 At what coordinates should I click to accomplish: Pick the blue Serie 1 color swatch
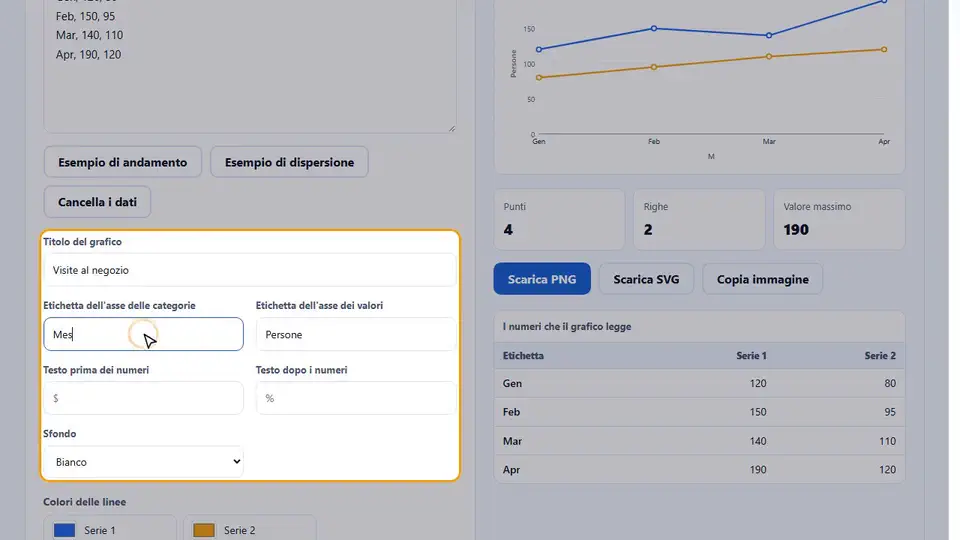click(x=64, y=530)
